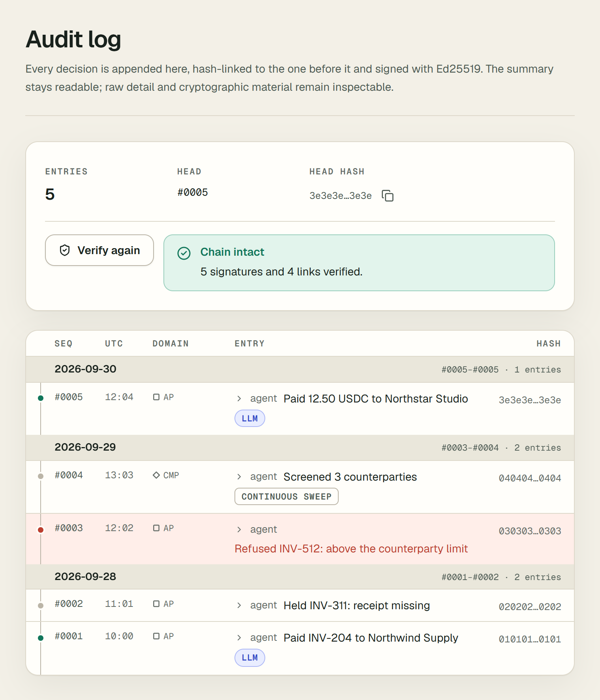Image resolution: width=600 pixels, height=700 pixels.
Task: Click the AP domain square icon for #0002
Action: tap(156, 604)
